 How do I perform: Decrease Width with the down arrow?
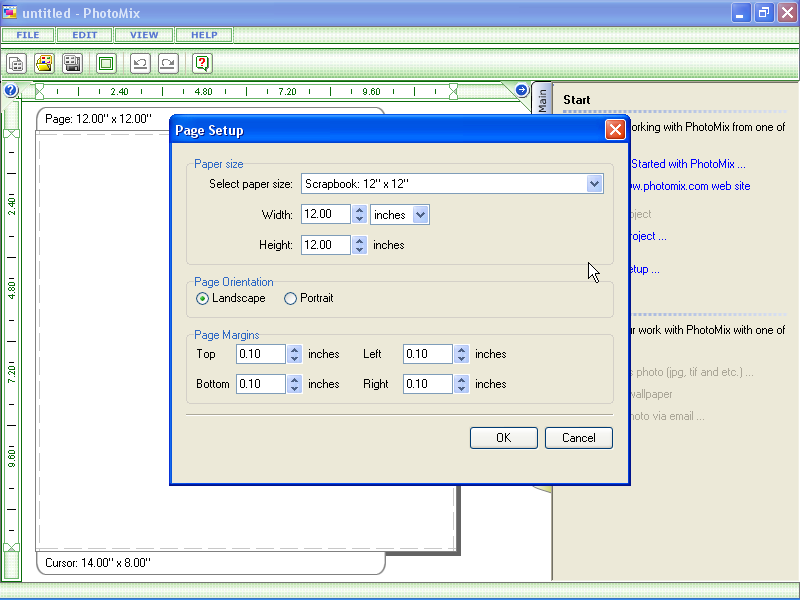pos(359,219)
